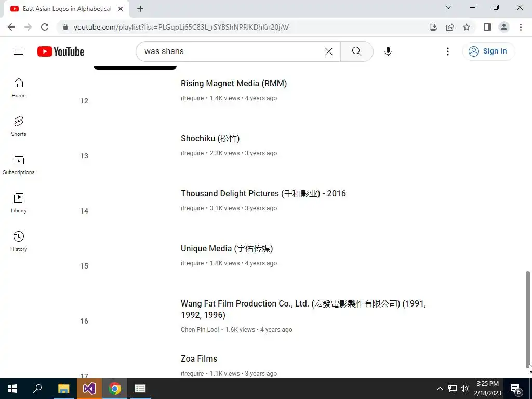Open Library from the sidebar
The height and width of the screenshot is (399, 532).
[19, 203]
